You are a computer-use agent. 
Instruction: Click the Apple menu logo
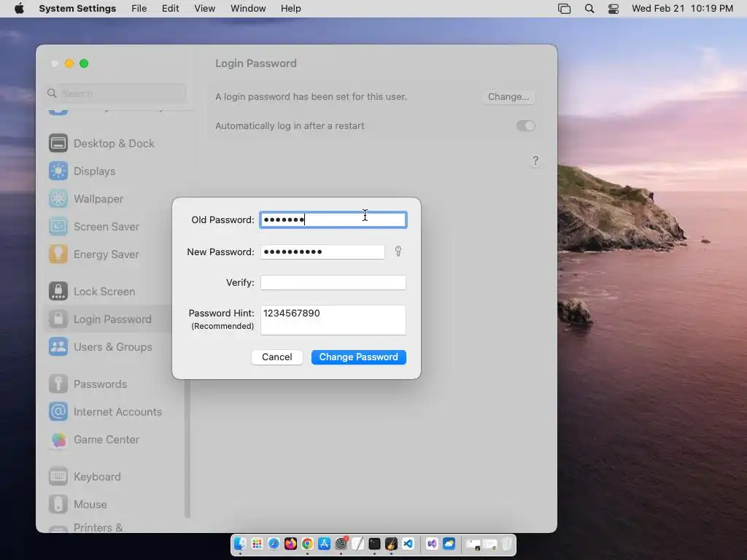coord(19,9)
